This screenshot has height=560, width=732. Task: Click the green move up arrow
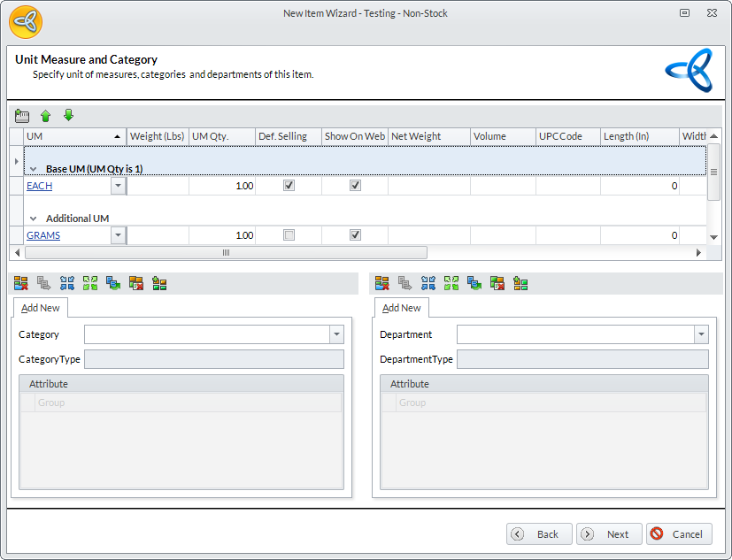click(x=46, y=116)
